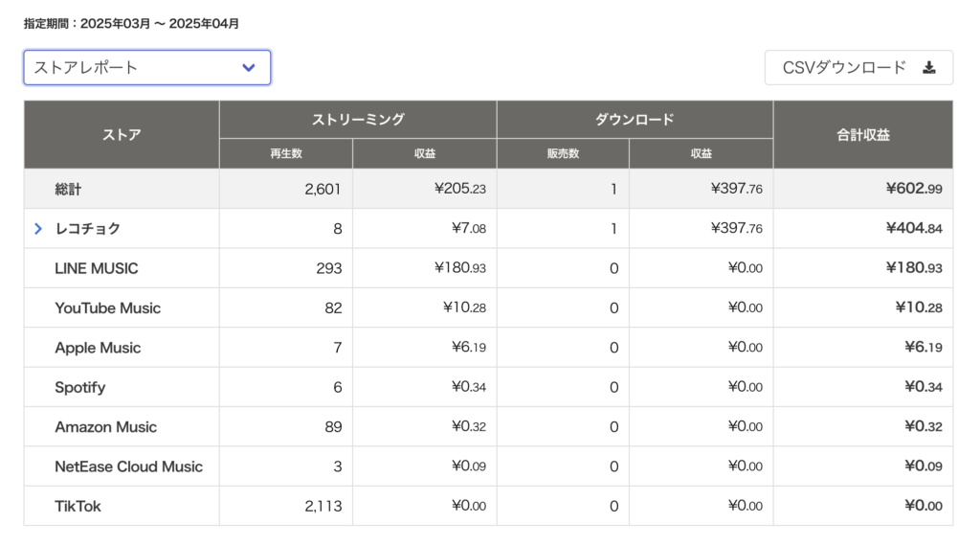Click the ストリーミング column group header
Image resolution: width=980 pixels, height=546 pixels.
pos(358,120)
